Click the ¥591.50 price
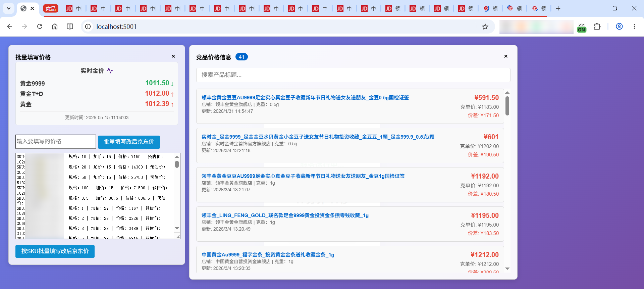 [486, 98]
